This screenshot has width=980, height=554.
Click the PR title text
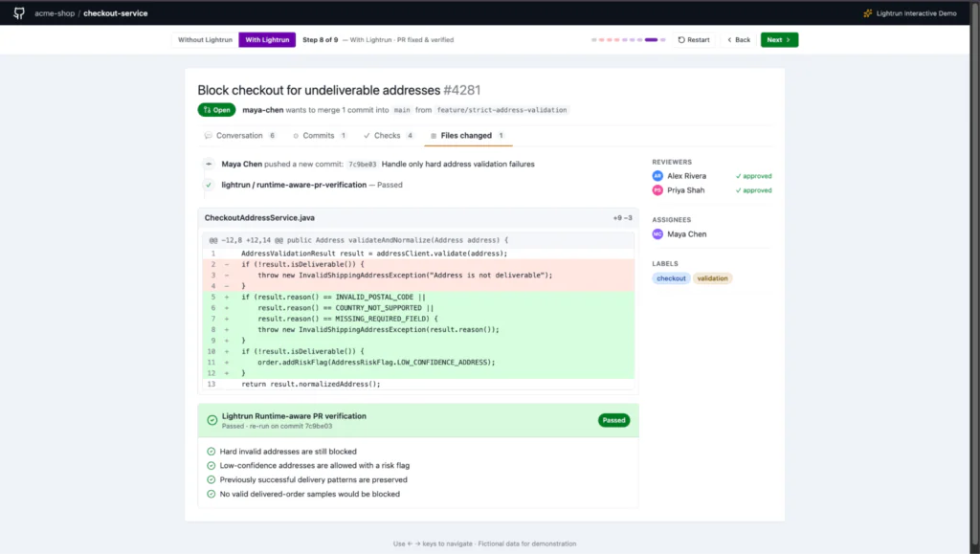pyautogui.click(x=339, y=91)
